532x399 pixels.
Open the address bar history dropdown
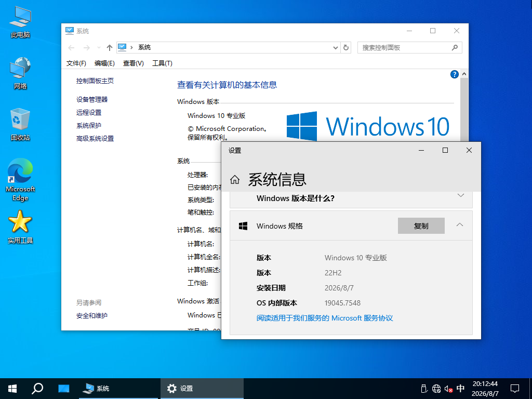(x=335, y=47)
